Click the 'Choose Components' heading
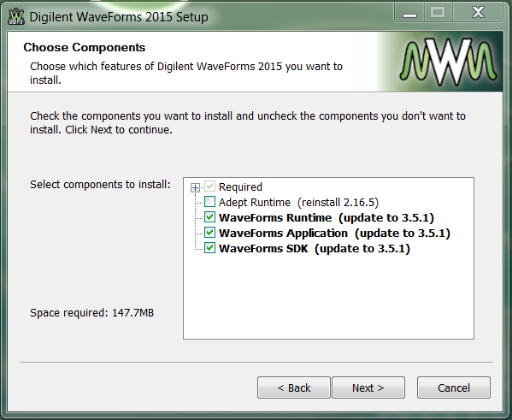 click(85, 47)
